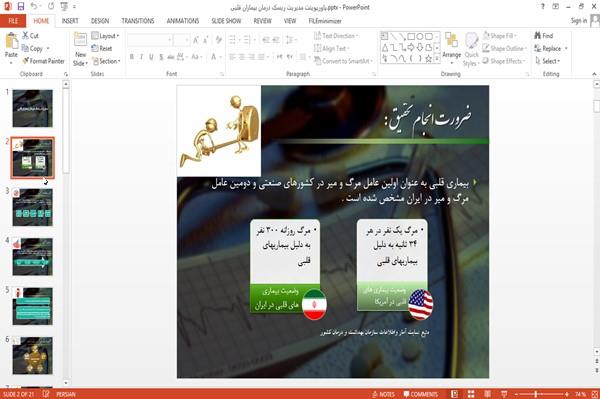Start the Slide Show from status bar
Screen dimensions: 600x399
click(504, 394)
